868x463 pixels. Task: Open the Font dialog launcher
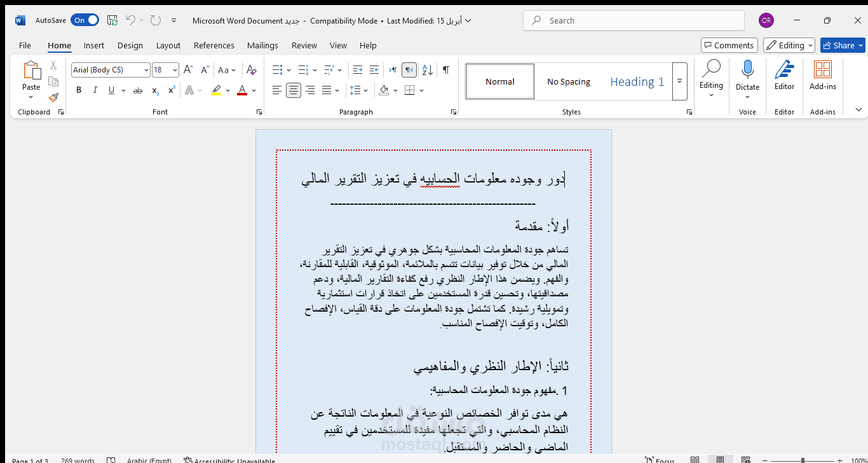[x=259, y=112]
